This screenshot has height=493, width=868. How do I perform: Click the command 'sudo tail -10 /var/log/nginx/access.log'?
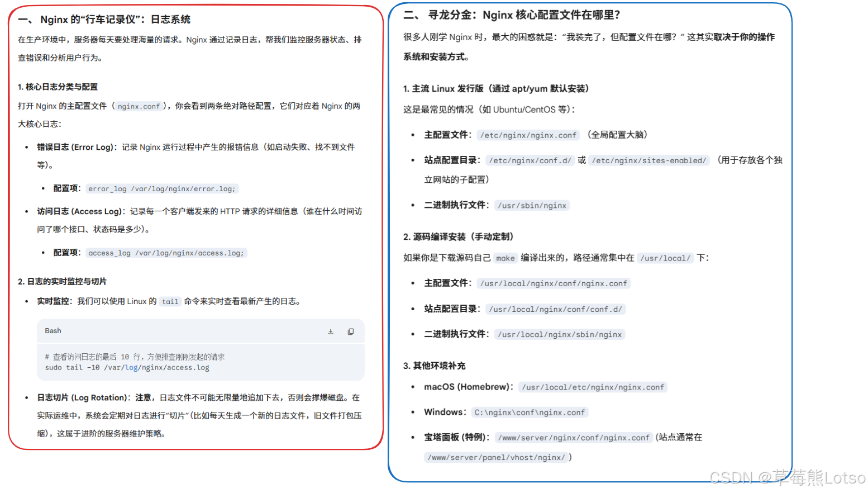pyautogui.click(x=127, y=368)
